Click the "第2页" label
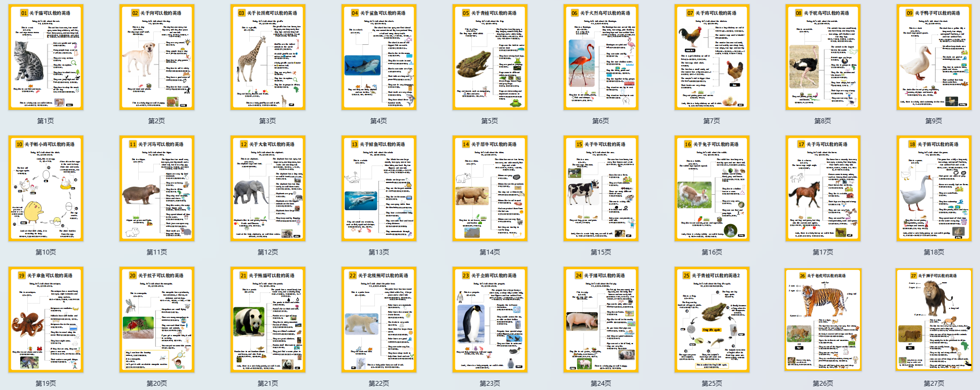 (157, 121)
